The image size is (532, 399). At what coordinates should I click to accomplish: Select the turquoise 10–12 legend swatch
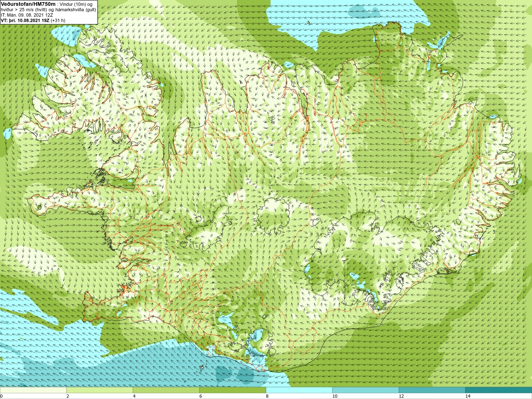(x=366, y=390)
